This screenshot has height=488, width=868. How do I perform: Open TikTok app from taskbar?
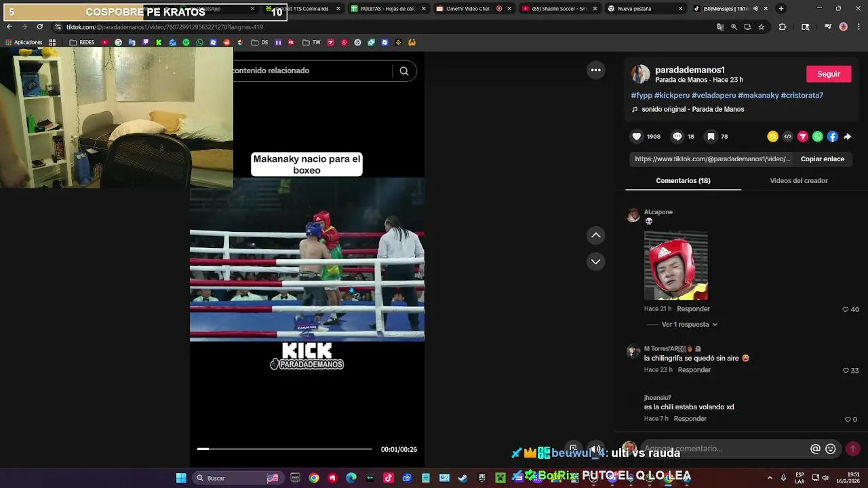389,478
